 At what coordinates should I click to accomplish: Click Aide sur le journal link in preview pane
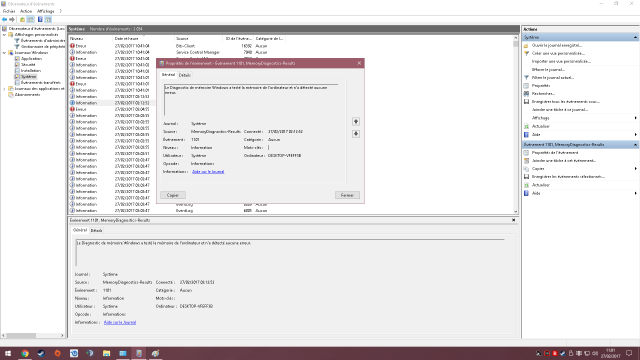(x=120, y=322)
